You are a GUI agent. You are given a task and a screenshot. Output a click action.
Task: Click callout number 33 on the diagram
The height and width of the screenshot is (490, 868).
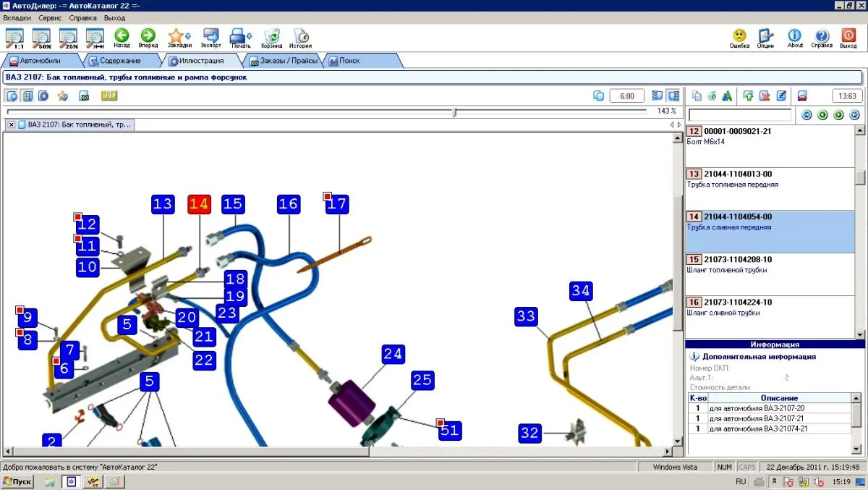click(526, 316)
